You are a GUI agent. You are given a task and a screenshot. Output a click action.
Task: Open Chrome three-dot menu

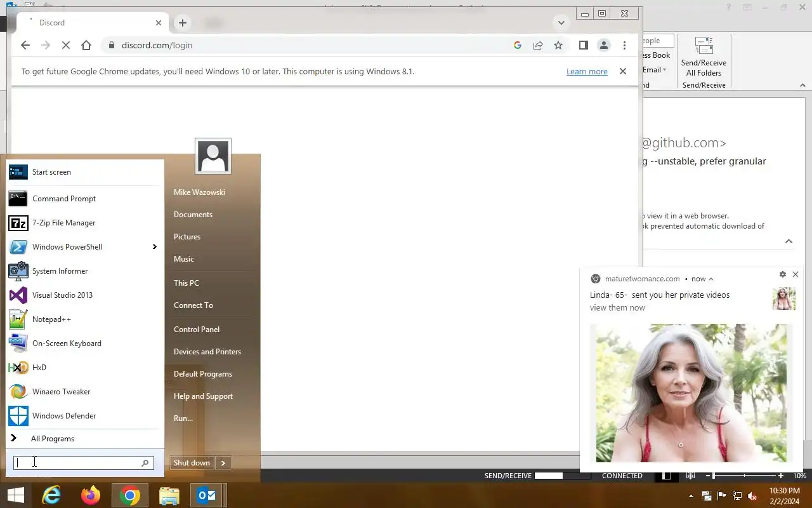pos(624,45)
